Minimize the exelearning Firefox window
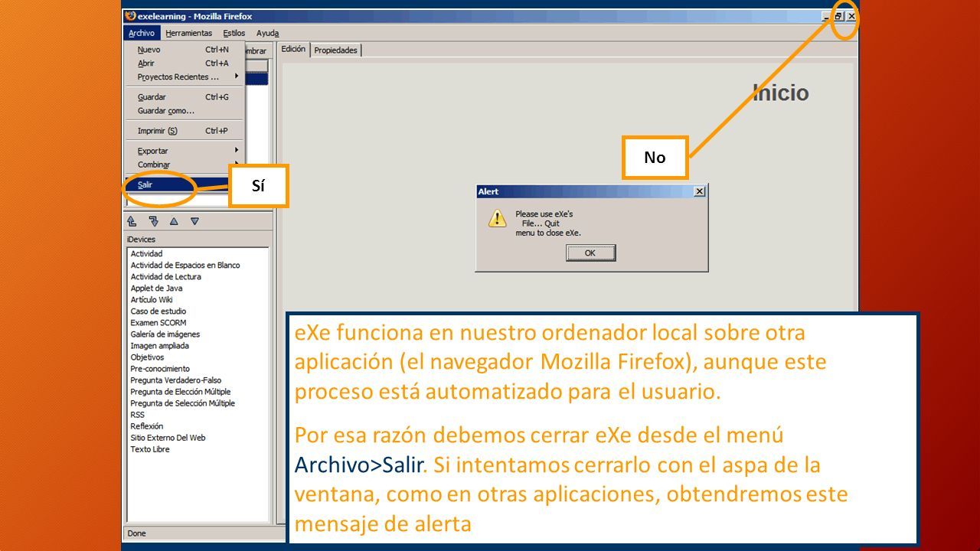Viewport: 980px width, 551px height. point(827,16)
